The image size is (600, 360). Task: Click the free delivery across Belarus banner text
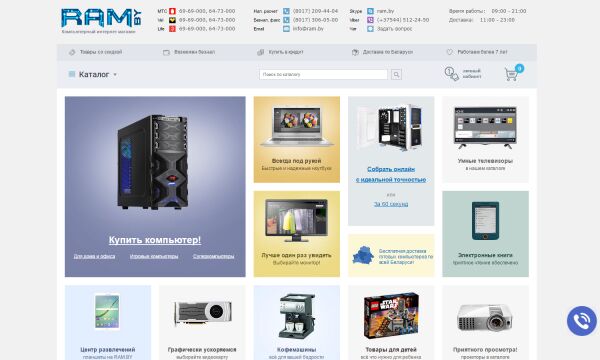pos(406,256)
